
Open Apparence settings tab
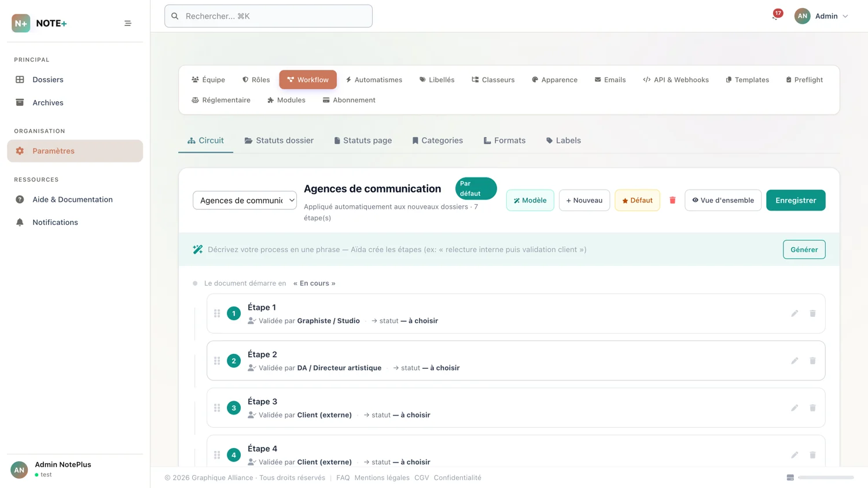(554, 80)
